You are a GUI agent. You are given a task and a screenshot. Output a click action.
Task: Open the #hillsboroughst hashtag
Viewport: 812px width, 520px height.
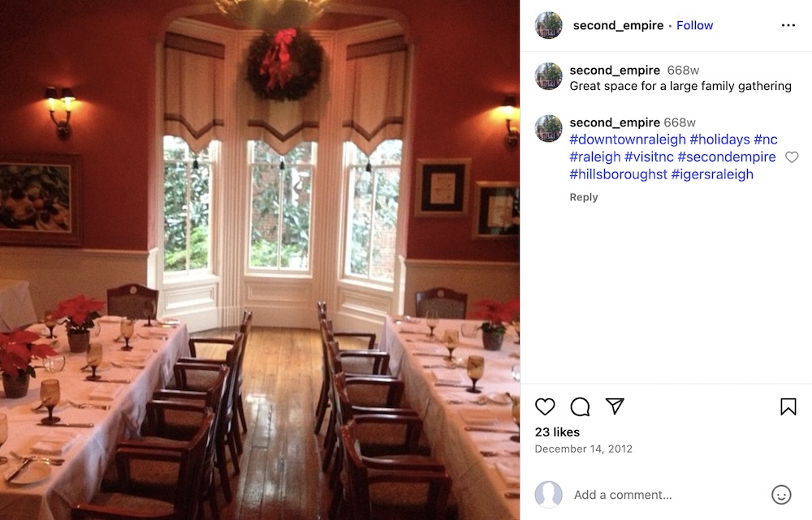(x=618, y=174)
